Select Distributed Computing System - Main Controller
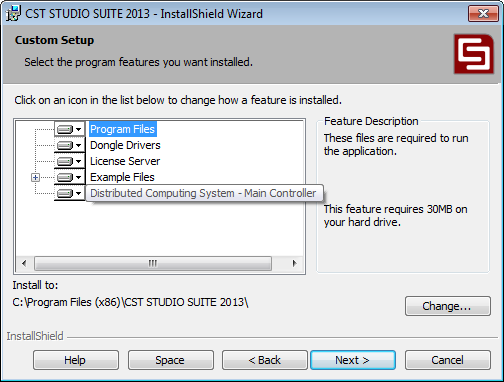This screenshot has width=504, height=382. [x=204, y=193]
